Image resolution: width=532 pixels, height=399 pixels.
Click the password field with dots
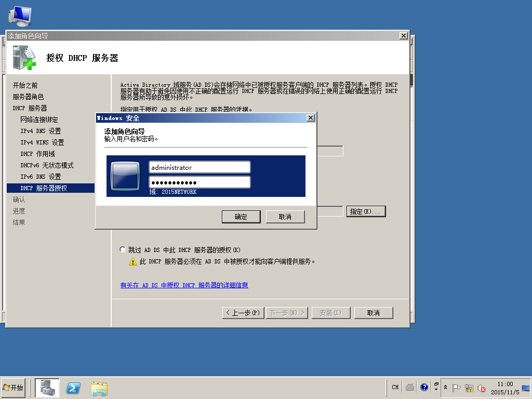[x=199, y=182]
